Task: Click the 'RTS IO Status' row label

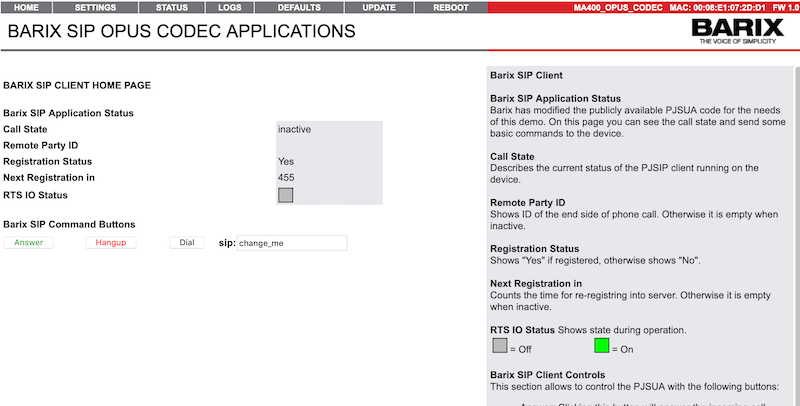Action: [35, 195]
